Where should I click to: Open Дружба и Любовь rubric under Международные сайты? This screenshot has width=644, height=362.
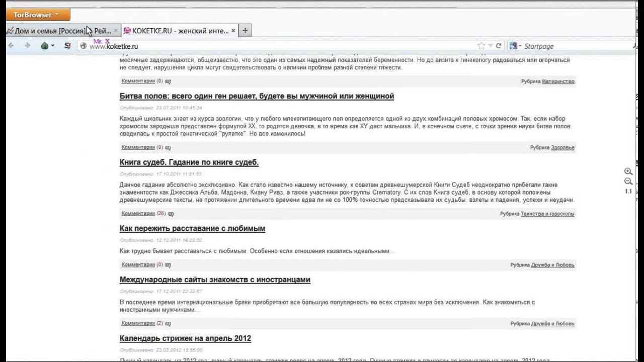click(x=552, y=324)
